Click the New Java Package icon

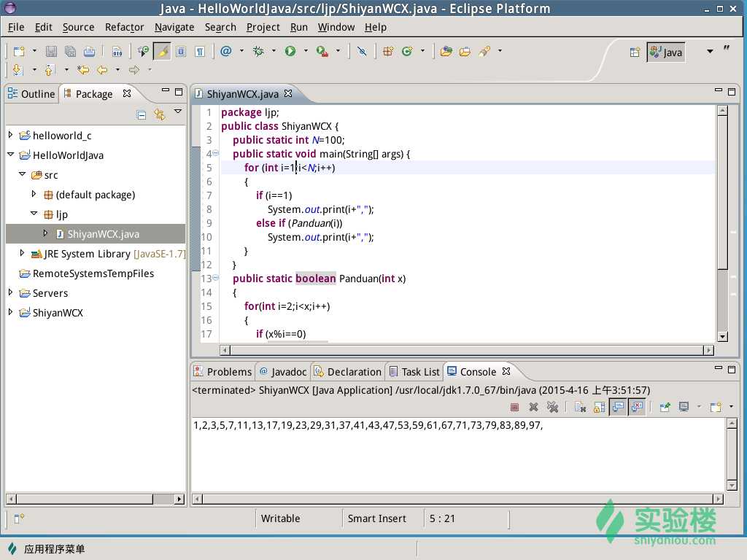(388, 51)
